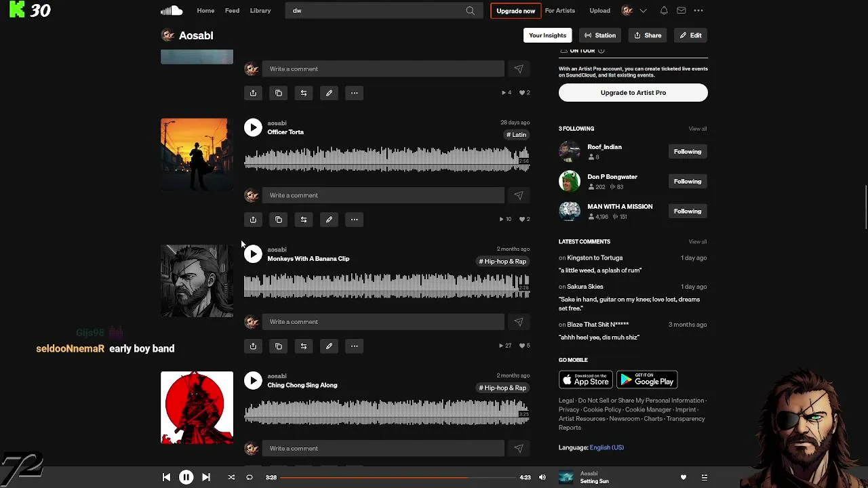The height and width of the screenshot is (488, 868).
Task: Click Upgrade to Artist Pro
Action: click(x=633, y=93)
